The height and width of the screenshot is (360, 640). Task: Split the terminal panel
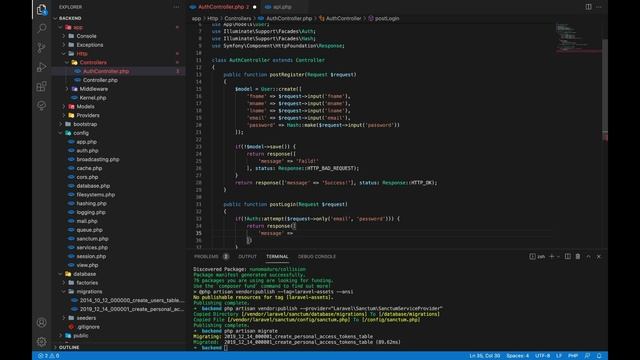[568, 256]
